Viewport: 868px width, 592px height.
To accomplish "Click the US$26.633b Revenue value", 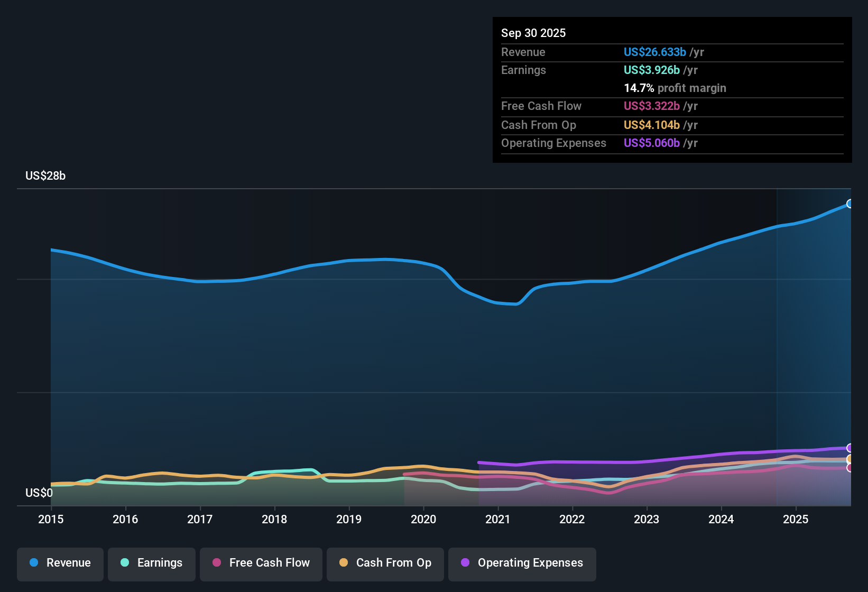I will pyautogui.click(x=654, y=52).
